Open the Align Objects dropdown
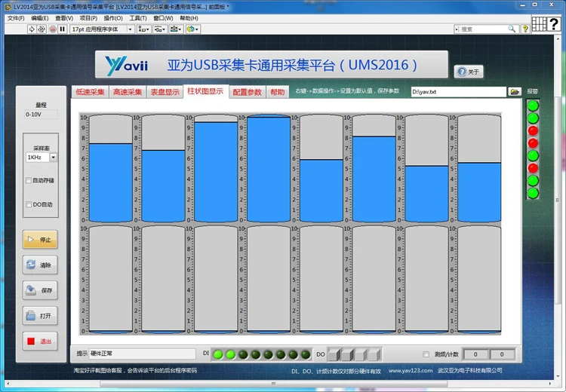 [x=143, y=29]
